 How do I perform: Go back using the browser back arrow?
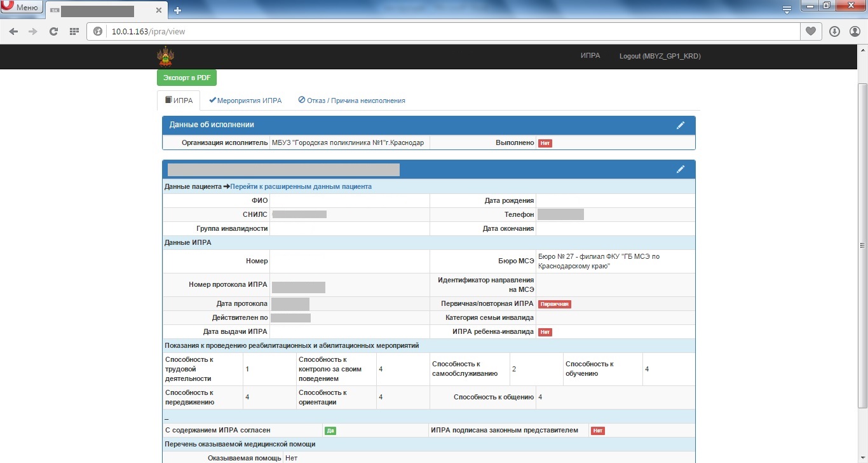tap(13, 31)
